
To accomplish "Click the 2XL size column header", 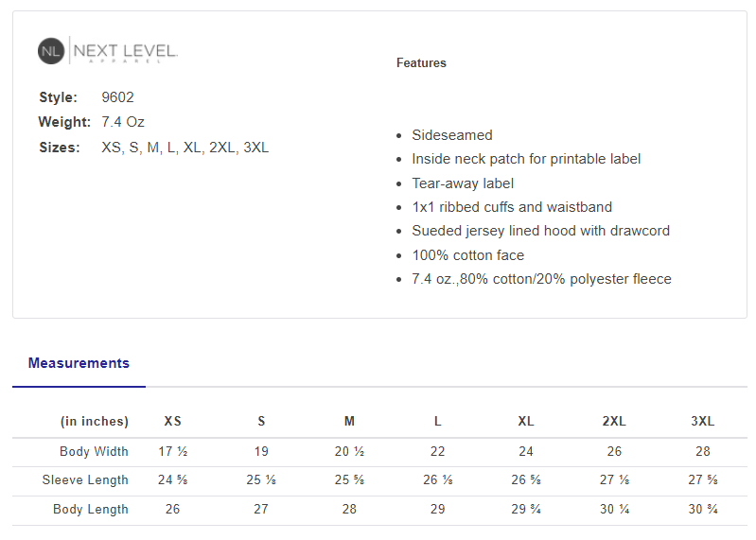I will [x=614, y=421].
